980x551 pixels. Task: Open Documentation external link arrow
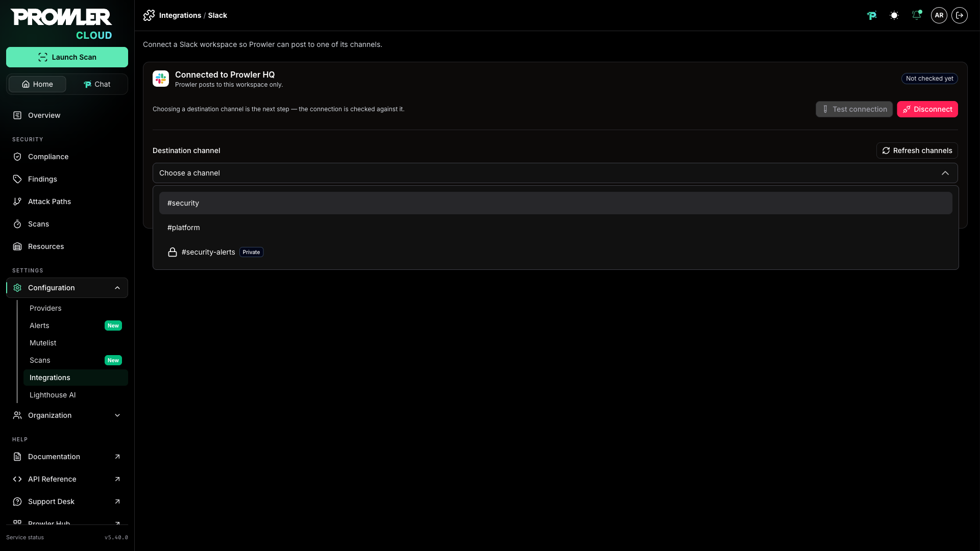pyautogui.click(x=117, y=457)
